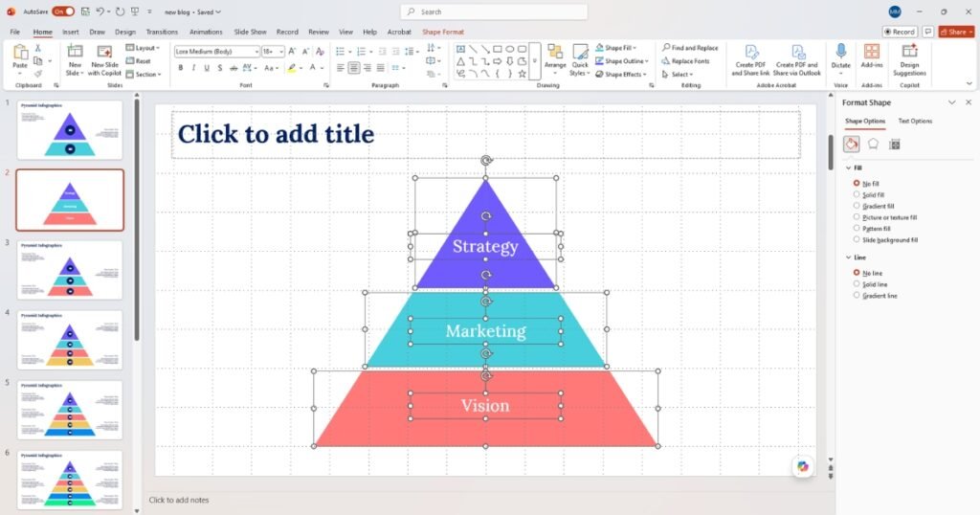Click the Paste icon
This screenshot has height=515, width=980.
click(20, 53)
